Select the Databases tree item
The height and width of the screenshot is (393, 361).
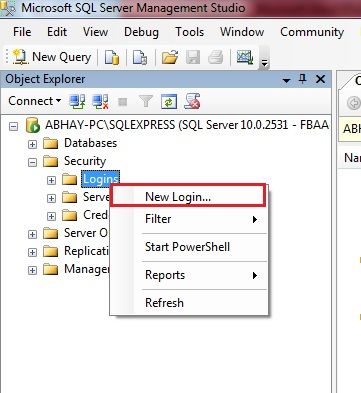coord(90,143)
